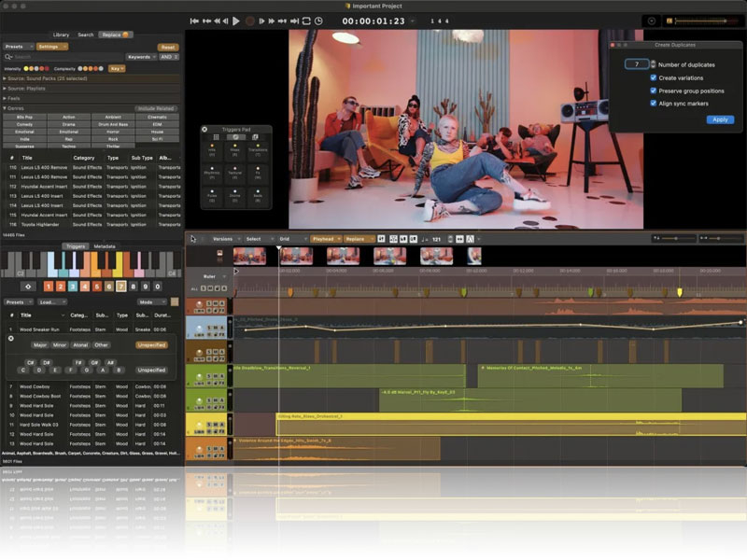Open the Keywords dropdown
Image resolution: width=747 pixels, height=560 pixels.
pyautogui.click(x=140, y=57)
